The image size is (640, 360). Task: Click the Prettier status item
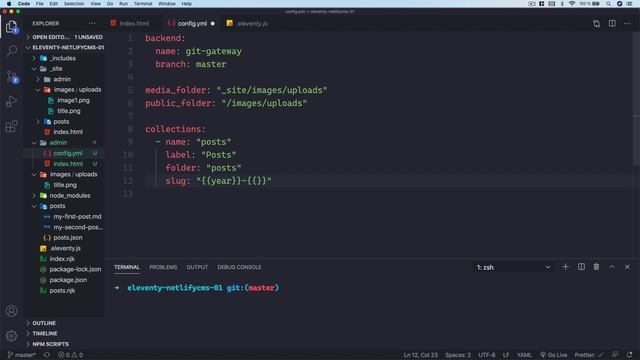(589, 355)
